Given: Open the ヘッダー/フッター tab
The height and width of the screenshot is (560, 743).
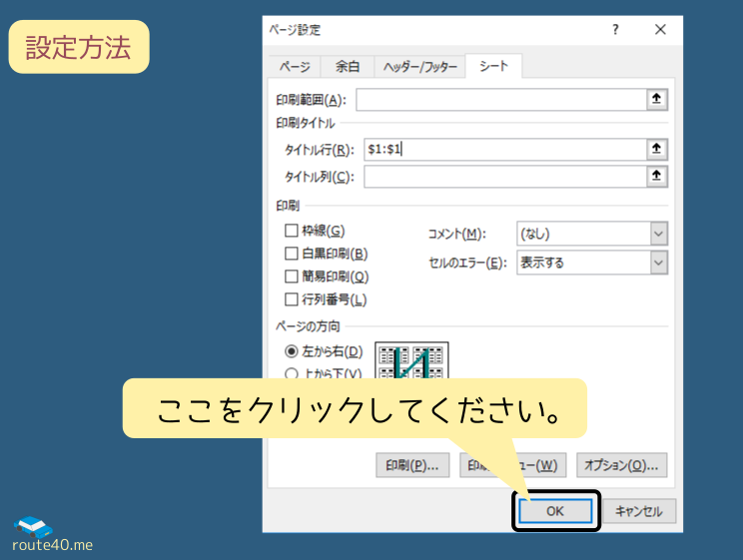Looking at the screenshot, I should coord(419,67).
